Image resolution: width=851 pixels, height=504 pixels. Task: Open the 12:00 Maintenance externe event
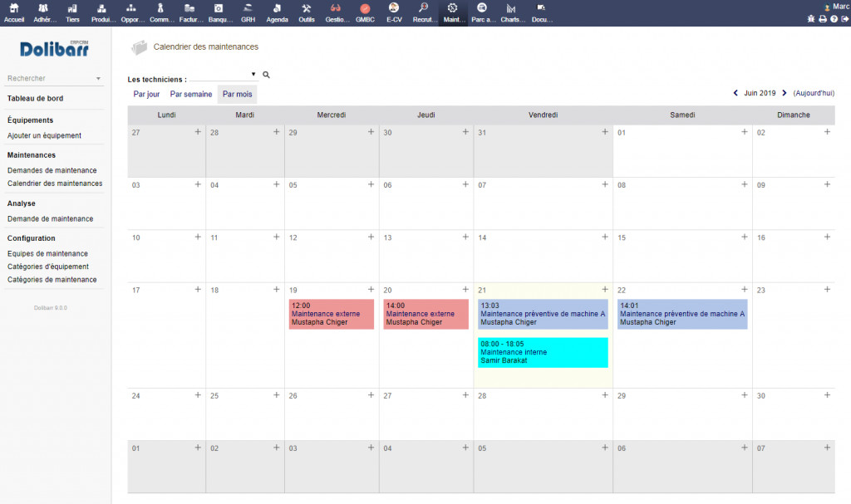point(332,314)
